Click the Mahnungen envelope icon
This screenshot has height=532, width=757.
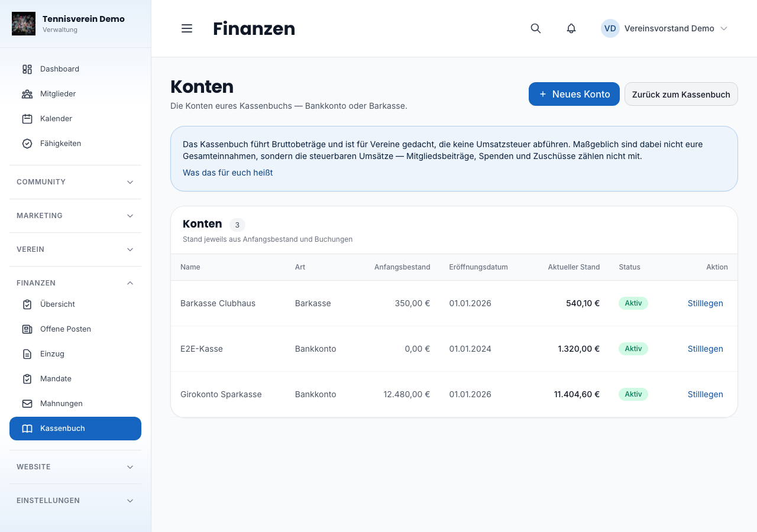27,404
